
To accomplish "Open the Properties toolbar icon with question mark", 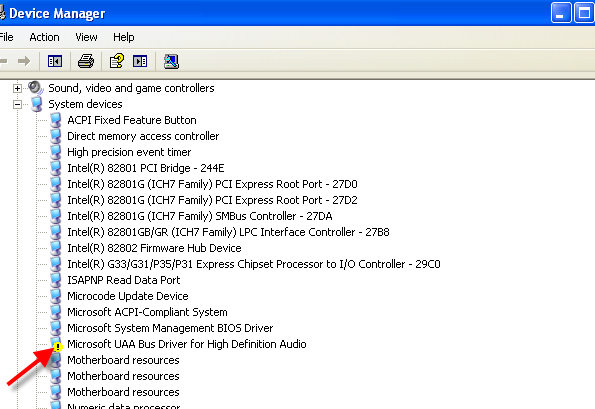I will tap(116, 61).
